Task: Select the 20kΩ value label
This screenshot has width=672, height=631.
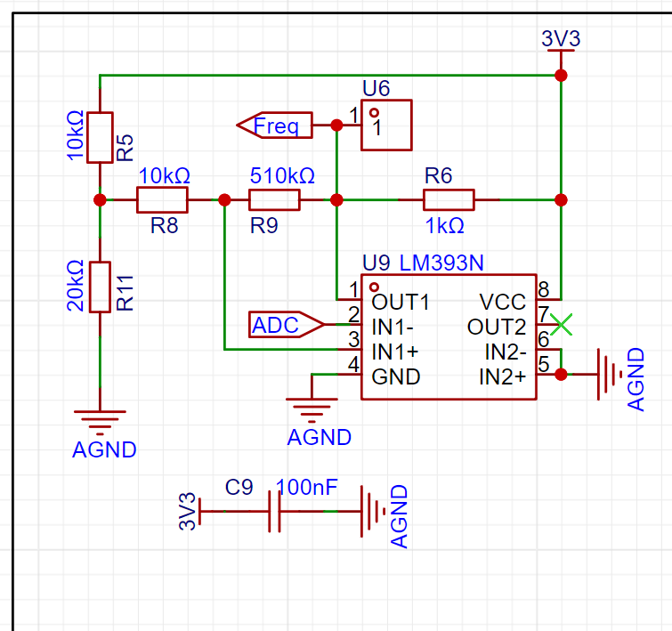Action: click(76, 286)
